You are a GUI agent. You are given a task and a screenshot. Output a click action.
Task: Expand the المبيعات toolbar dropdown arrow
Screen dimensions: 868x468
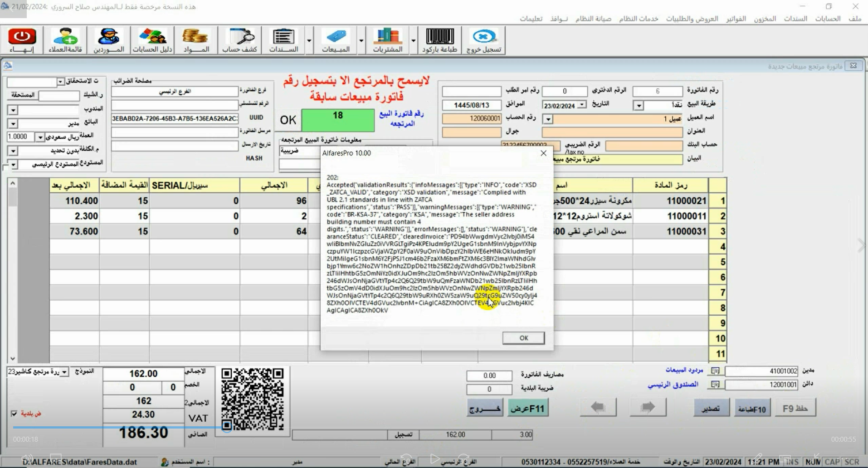pyautogui.click(x=361, y=40)
